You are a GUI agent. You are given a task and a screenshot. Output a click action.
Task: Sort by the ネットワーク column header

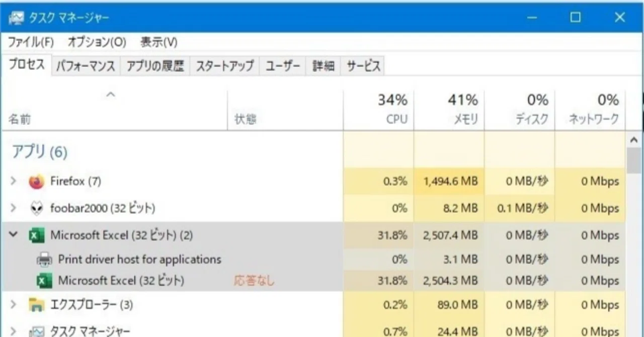pos(590,110)
